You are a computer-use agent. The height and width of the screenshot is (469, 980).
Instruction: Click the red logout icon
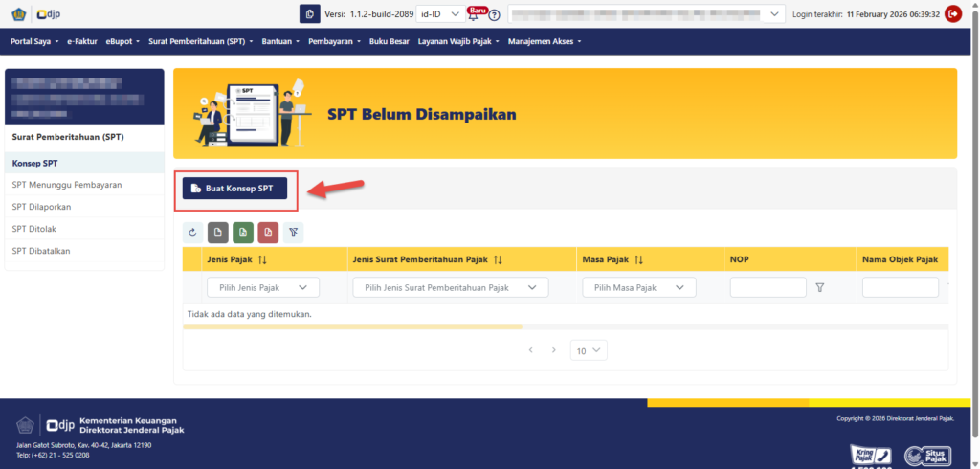click(x=953, y=14)
